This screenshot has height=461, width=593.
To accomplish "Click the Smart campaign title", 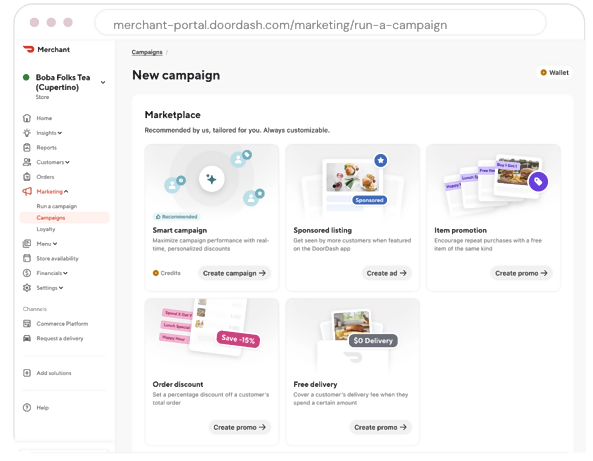I will [x=180, y=230].
